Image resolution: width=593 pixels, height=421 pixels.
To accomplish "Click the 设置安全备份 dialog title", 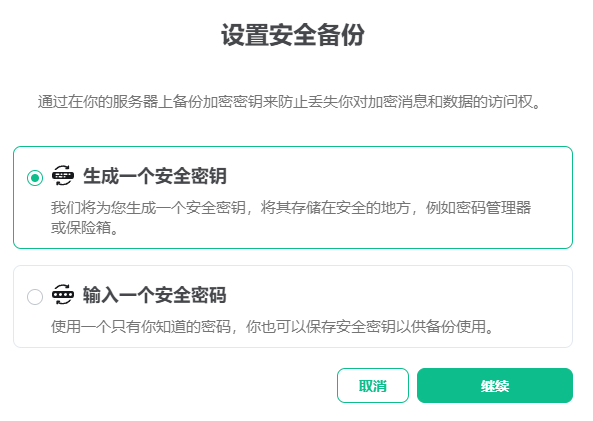I will pos(293,35).
